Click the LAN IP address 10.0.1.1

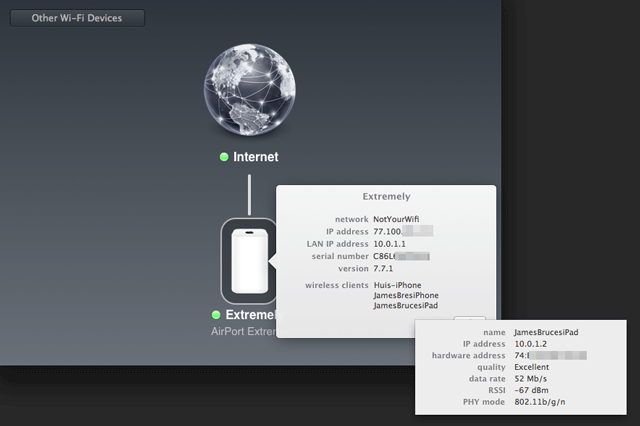pyautogui.click(x=389, y=244)
